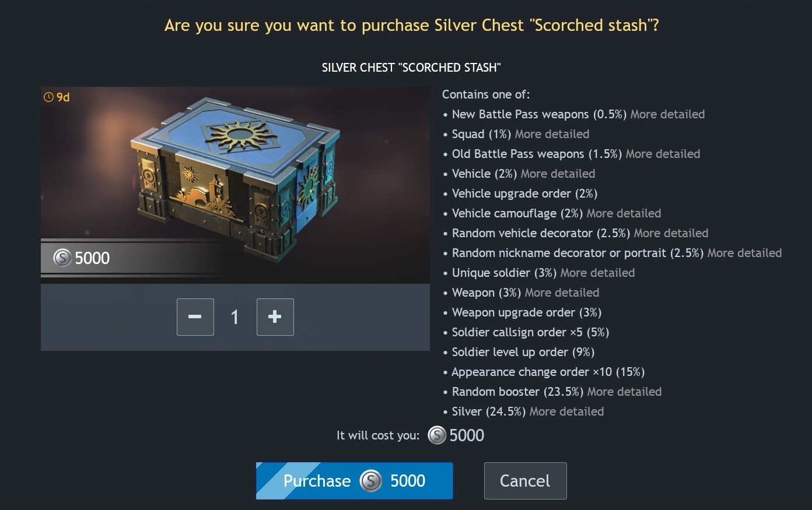Click the silver coin icon on chest price
Screen dimensions: 812x510
(x=62, y=258)
